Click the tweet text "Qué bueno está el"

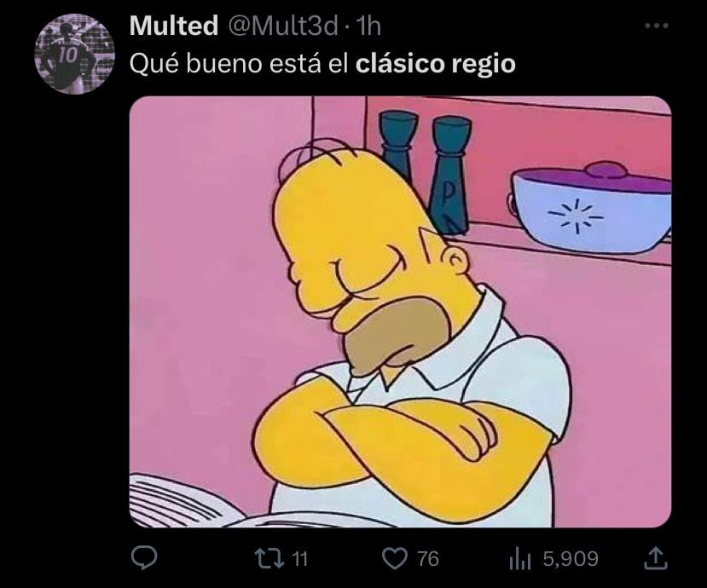239,64
